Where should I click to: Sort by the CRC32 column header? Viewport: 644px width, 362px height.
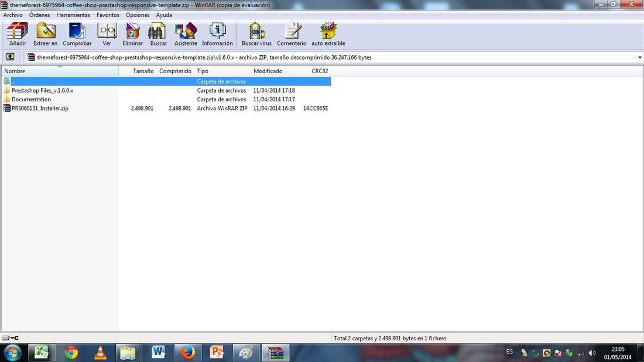point(314,71)
